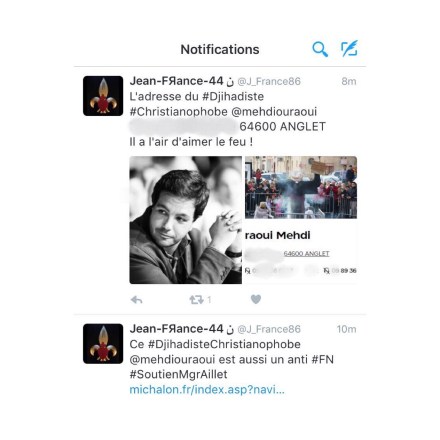Reply to the 8m tweet
This screenshot has height=440, width=440.
point(137,300)
